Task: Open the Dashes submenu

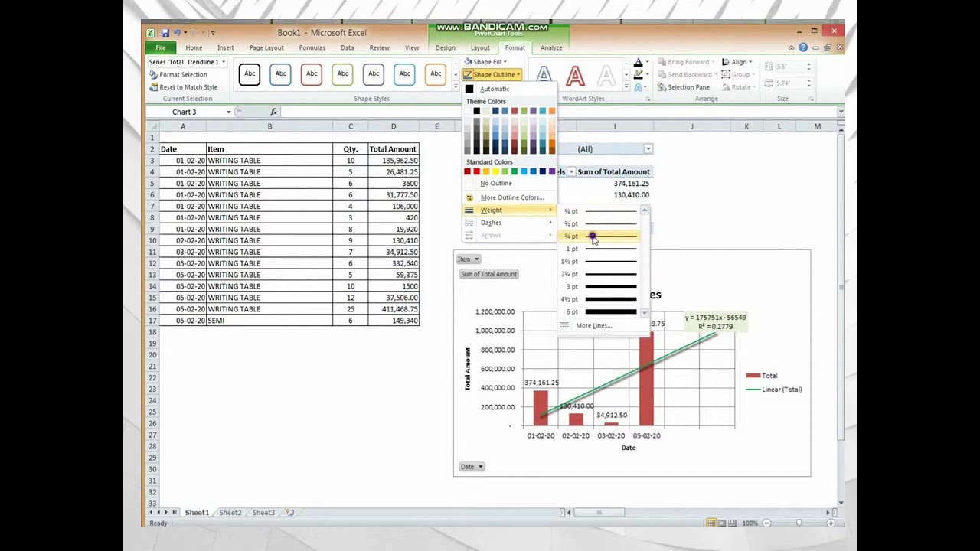Action: pos(509,223)
